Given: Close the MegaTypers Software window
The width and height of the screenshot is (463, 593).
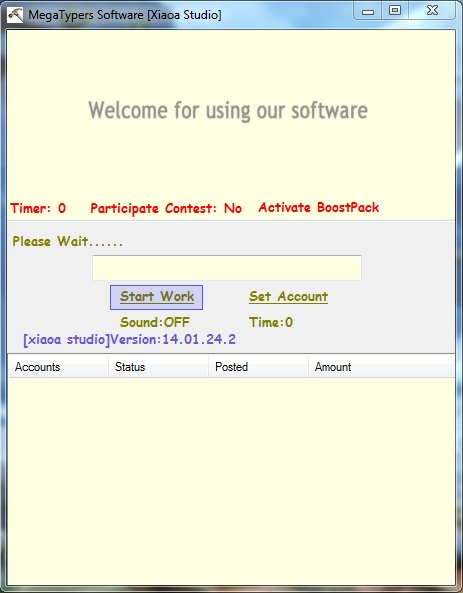Looking at the screenshot, I should point(432,11).
